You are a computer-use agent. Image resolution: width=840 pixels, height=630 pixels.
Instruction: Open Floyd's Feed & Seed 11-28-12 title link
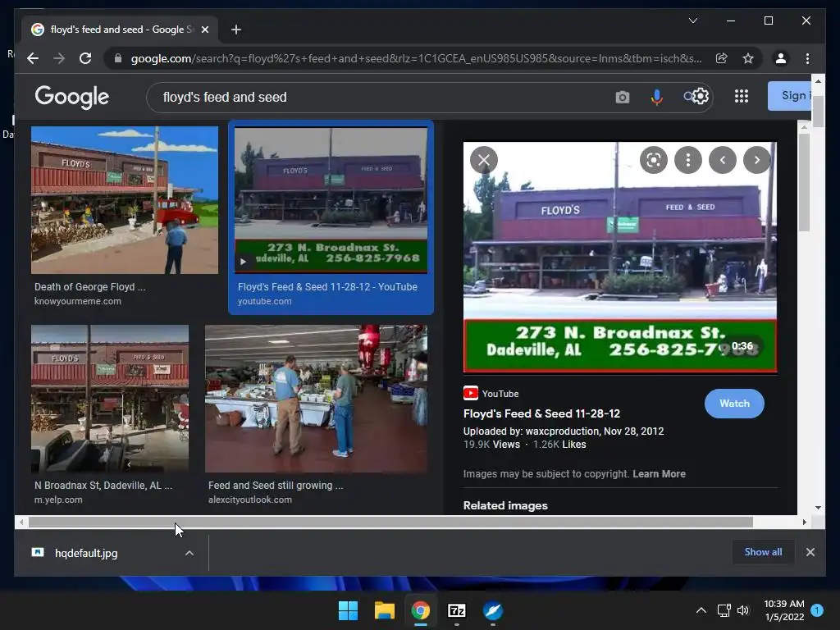tap(541, 413)
